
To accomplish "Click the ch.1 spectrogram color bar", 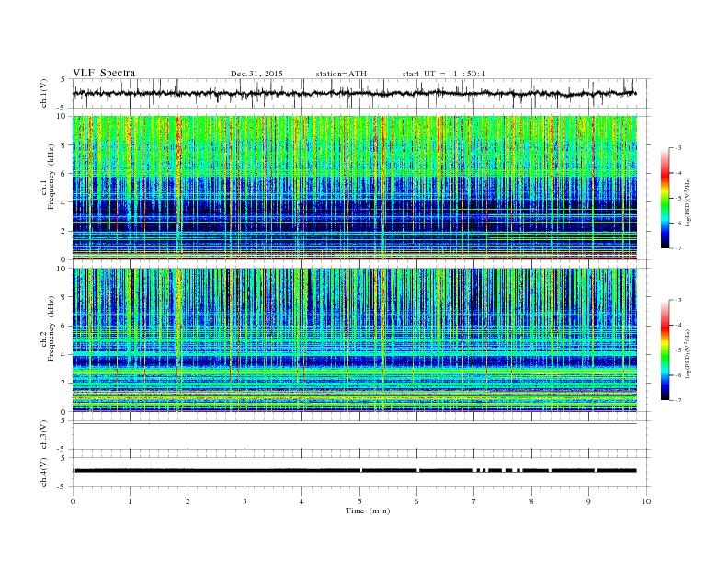I will tap(665, 198).
